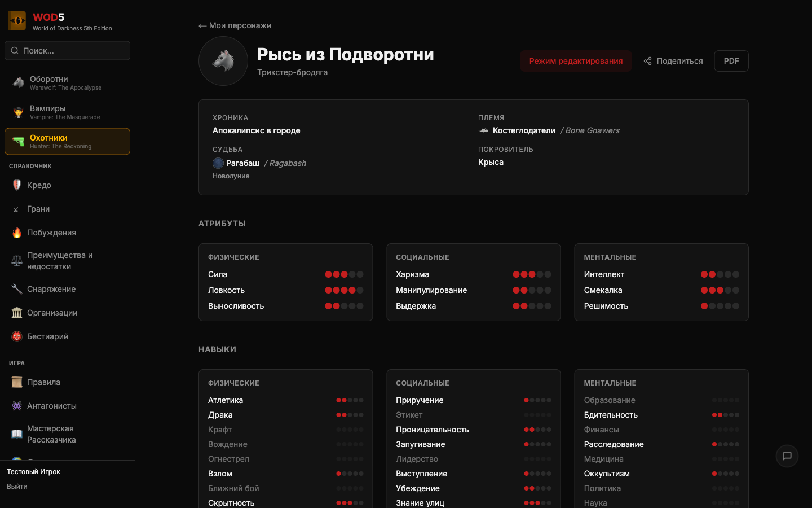This screenshot has width=812, height=508.
Task: Open the Охотники section
Action: (x=67, y=141)
